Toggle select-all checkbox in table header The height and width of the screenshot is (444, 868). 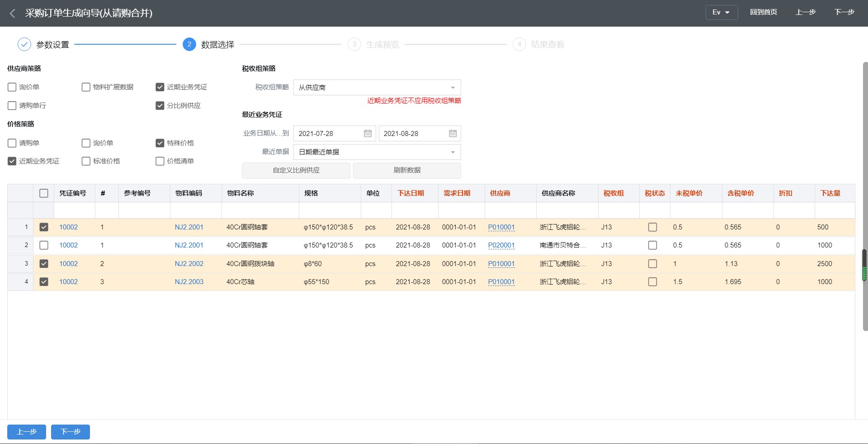click(x=44, y=193)
